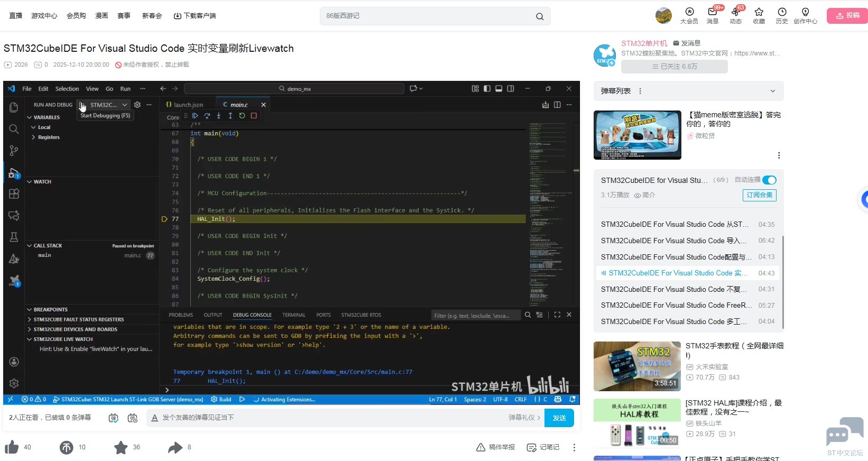Screen dimensions: 868x461
Task: Click the red Stop debugging icon
Action: tap(254, 116)
